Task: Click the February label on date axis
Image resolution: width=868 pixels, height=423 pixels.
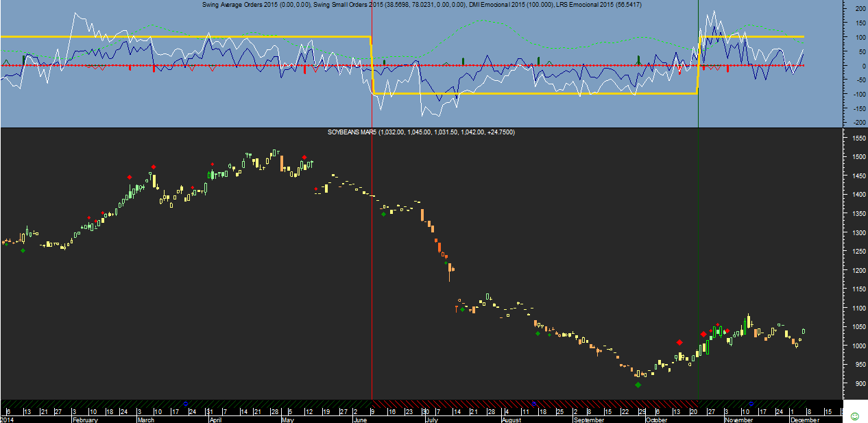Action: click(86, 420)
